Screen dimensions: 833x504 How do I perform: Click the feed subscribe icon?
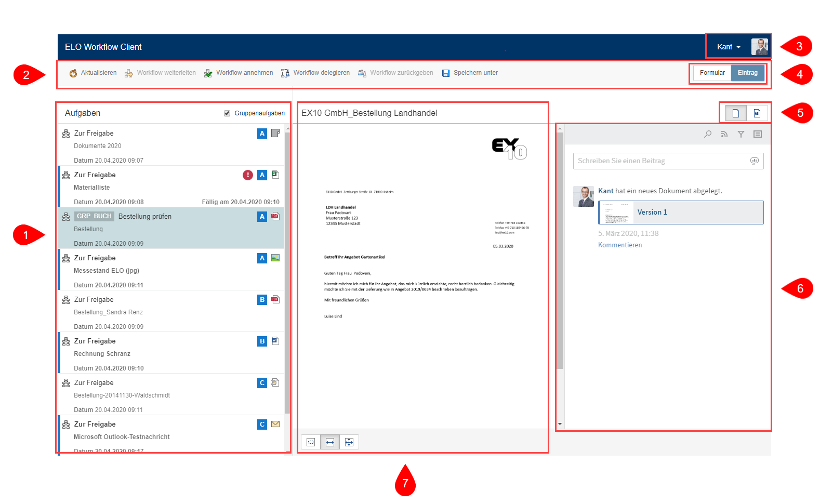coord(724,134)
